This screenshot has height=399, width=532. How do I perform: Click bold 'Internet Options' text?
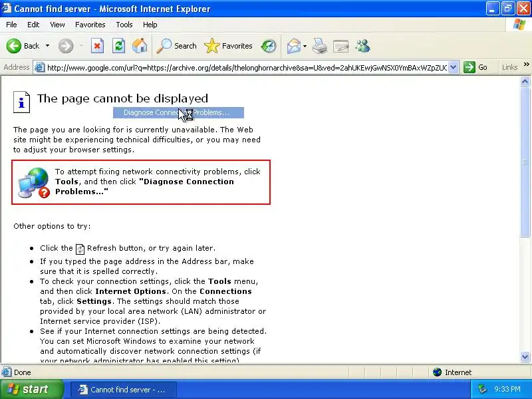coord(130,291)
